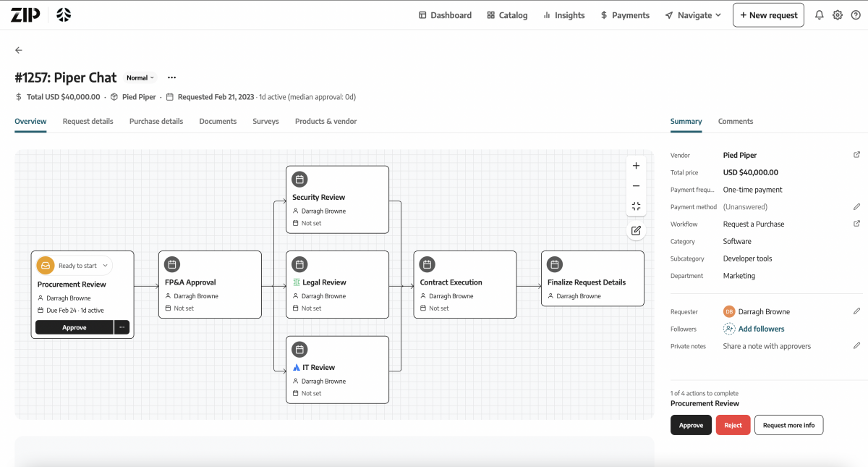The height and width of the screenshot is (467, 868).
Task: Open the Documents tab
Action: click(218, 122)
